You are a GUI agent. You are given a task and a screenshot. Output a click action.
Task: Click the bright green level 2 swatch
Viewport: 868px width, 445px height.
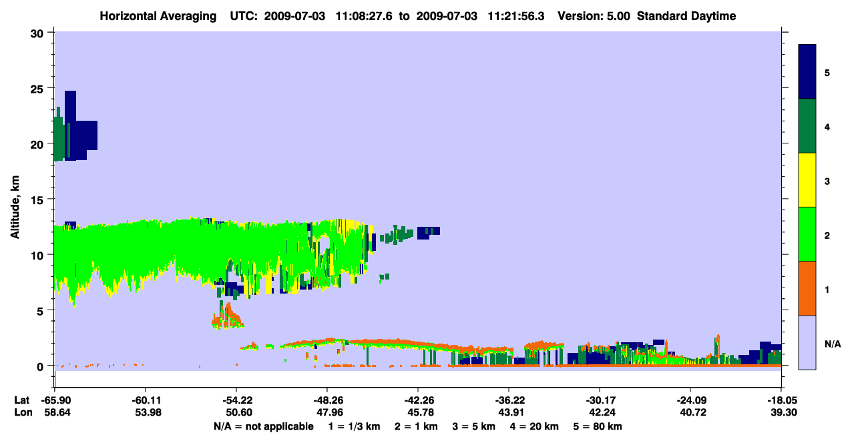(x=807, y=234)
